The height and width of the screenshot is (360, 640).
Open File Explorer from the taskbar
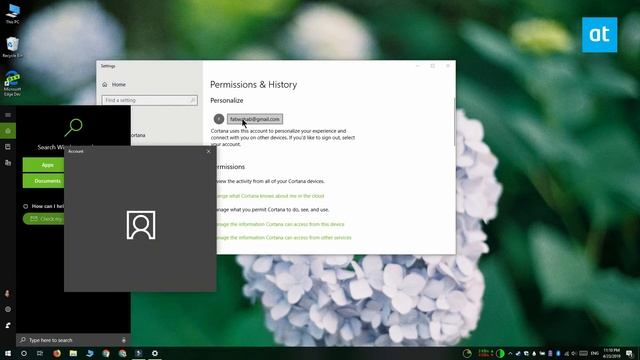pyautogui.click(x=73, y=353)
